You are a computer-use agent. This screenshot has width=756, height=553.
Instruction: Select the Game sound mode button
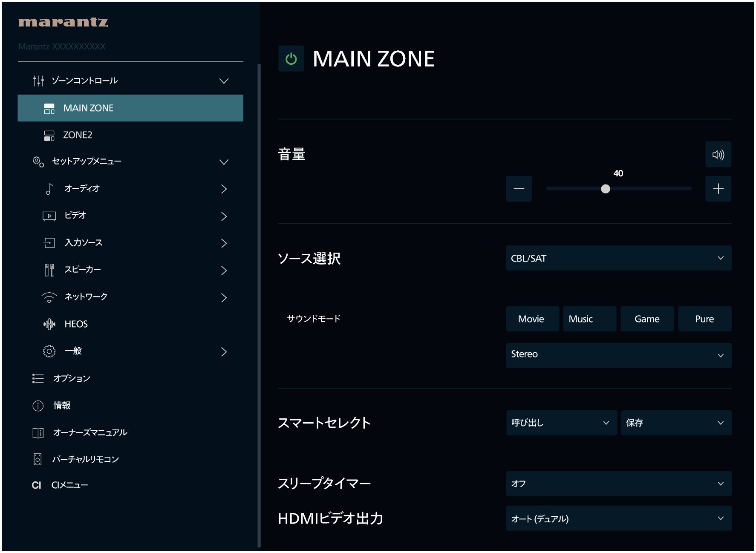point(647,319)
